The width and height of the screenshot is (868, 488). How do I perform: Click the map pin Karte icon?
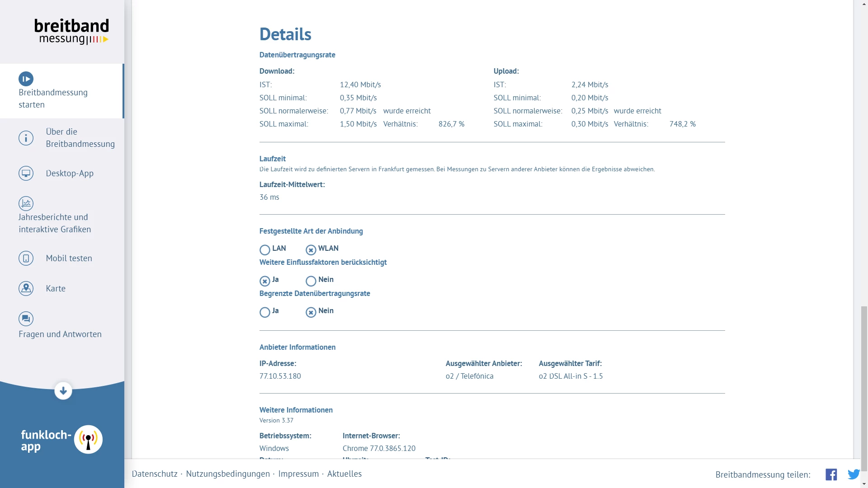click(26, 288)
